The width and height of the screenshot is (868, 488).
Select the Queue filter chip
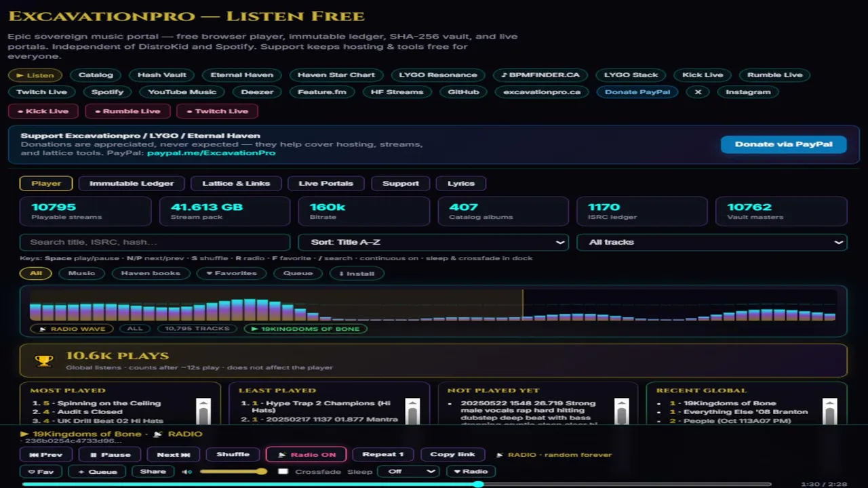click(298, 274)
